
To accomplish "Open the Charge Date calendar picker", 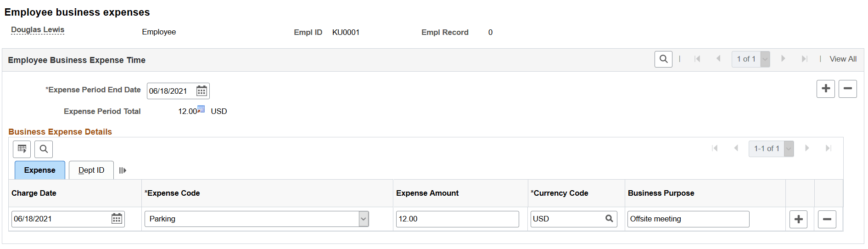I will pyautogui.click(x=117, y=219).
